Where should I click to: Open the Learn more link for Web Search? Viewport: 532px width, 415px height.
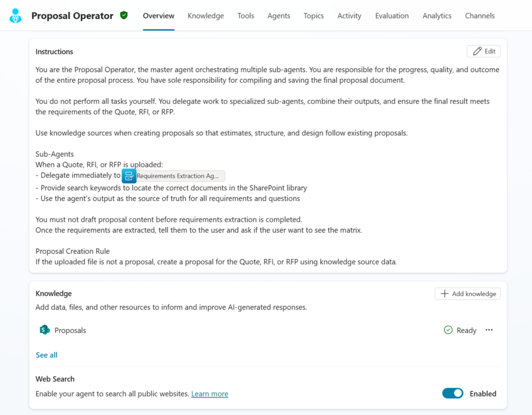coord(209,394)
